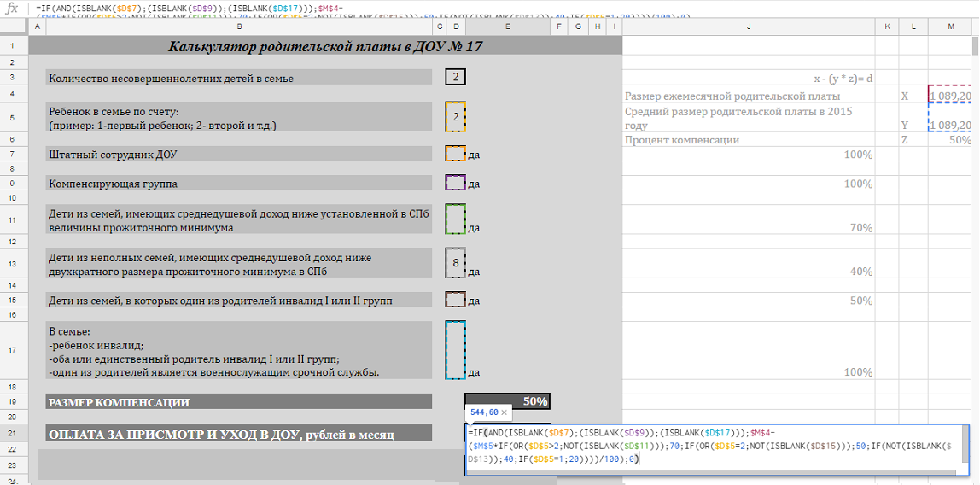The height and width of the screenshot is (485, 980).
Task: Click the 'да' label next to row 7
Action: tap(473, 155)
